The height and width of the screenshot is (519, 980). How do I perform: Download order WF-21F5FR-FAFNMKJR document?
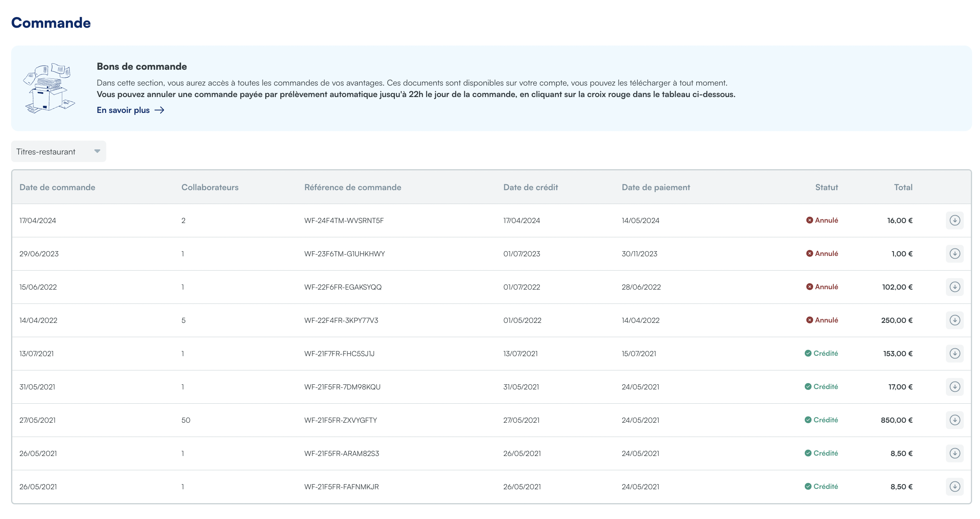(955, 487)
